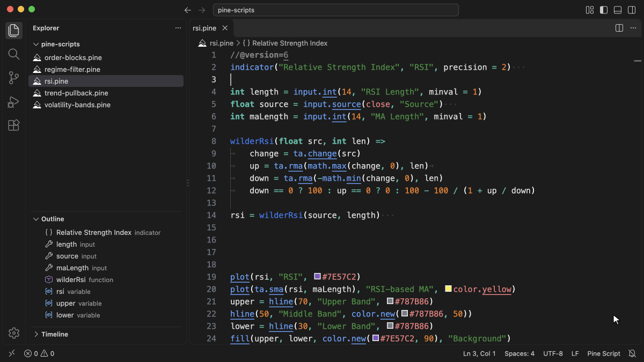Screen dimensions: 644x362
Task: Open the Manage gear icon
Action: coord(14,333)
